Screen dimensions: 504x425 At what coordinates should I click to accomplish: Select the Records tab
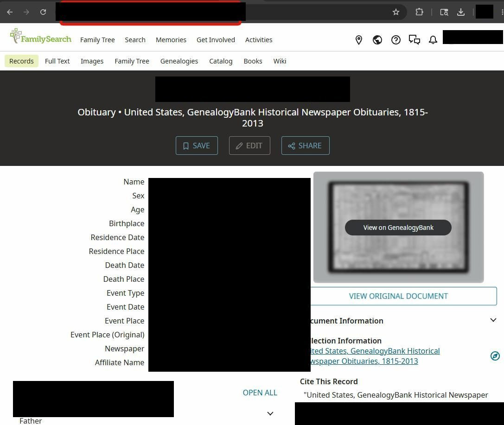[21, 61]
